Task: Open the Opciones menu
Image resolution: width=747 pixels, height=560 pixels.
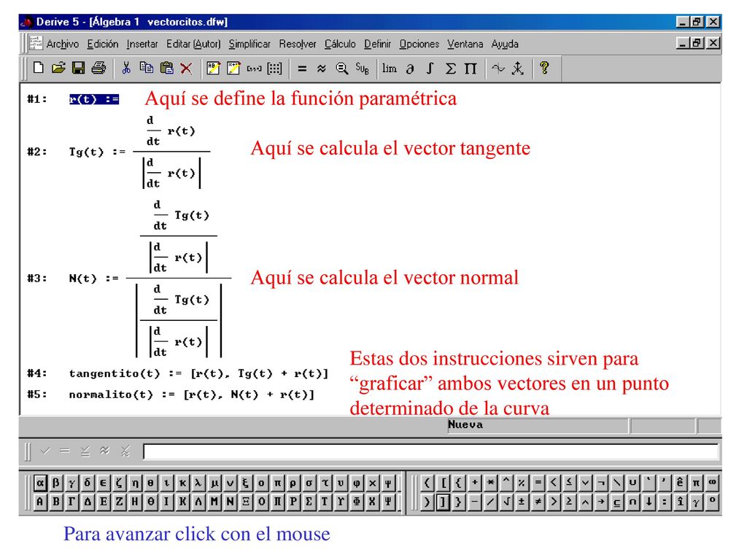Action: [x=419, y=44]
